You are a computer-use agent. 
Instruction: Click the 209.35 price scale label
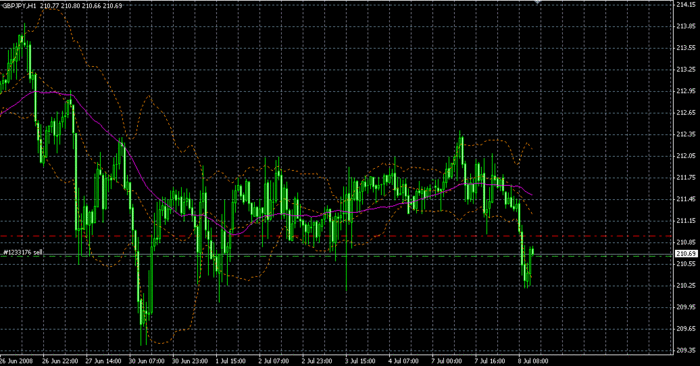coord(686,350)
